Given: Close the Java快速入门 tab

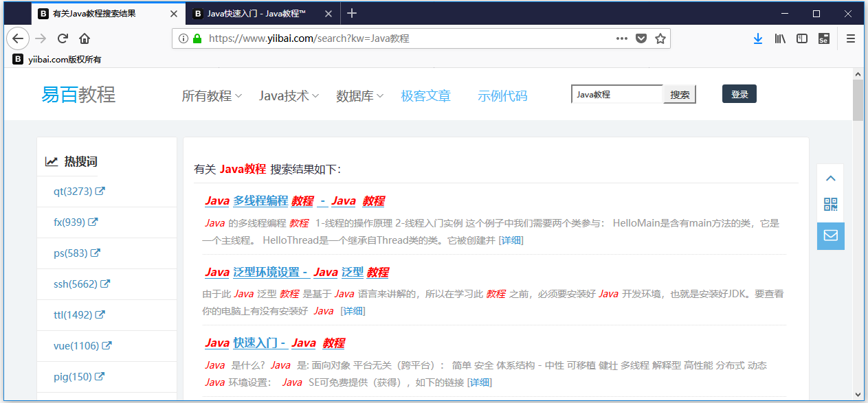Looking at the screenshot, I should coord(329,13).
